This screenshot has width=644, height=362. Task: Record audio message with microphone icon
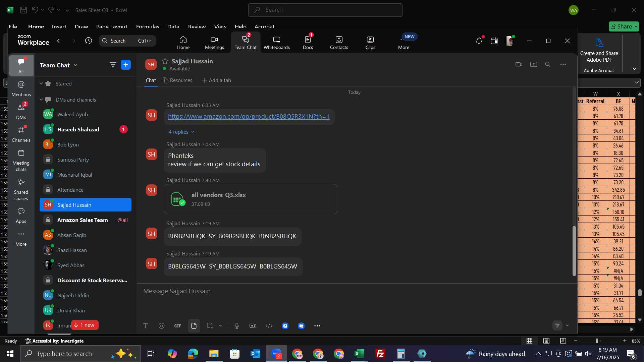pyautogui.click(x=237, y=326)
